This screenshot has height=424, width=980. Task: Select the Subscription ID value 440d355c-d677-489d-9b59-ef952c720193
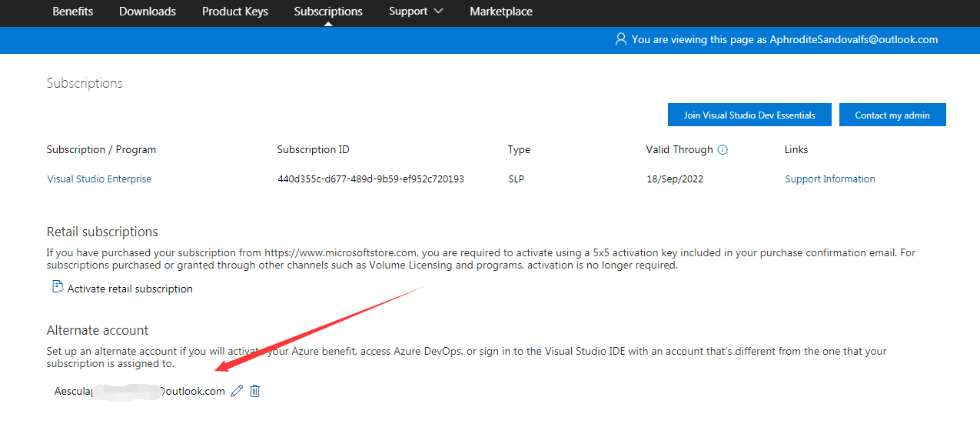pos(370,179)
